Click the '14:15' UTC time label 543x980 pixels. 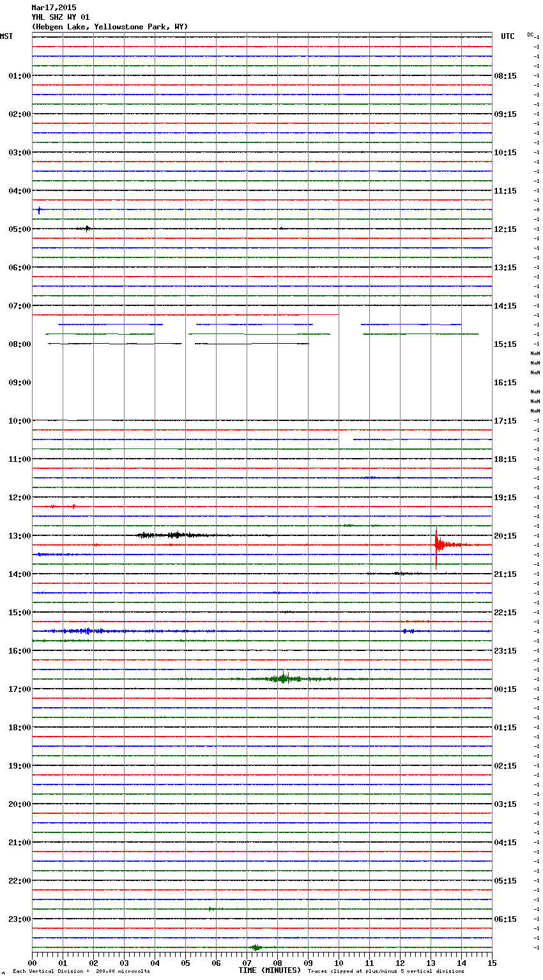pos(505,306)
